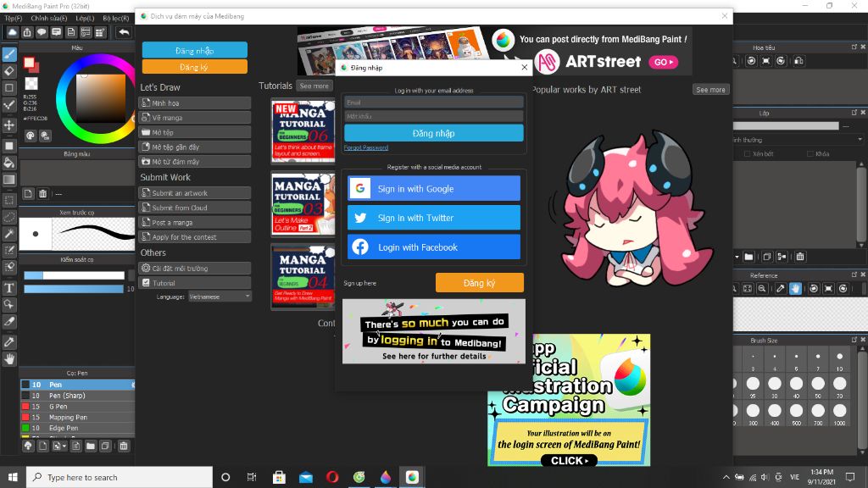Click zoom out icon in Reference panel

pos(762,288)
